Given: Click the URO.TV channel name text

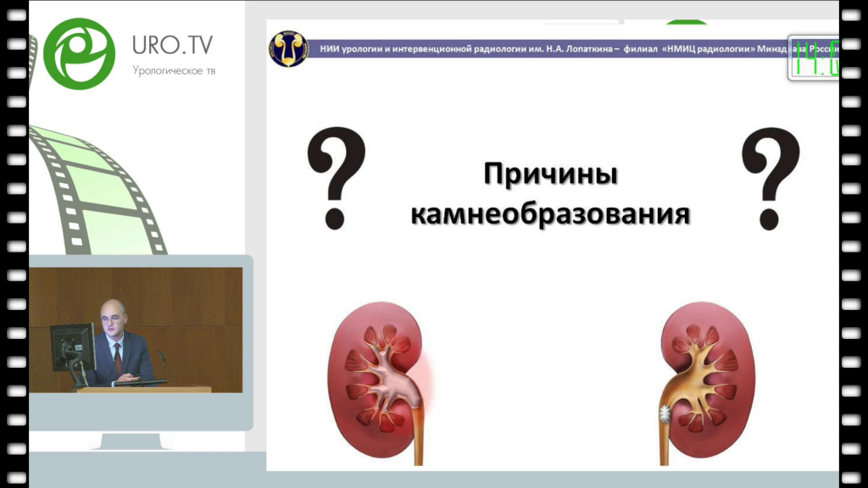Looking at the screenshot, I should click(x=173, y=46).
